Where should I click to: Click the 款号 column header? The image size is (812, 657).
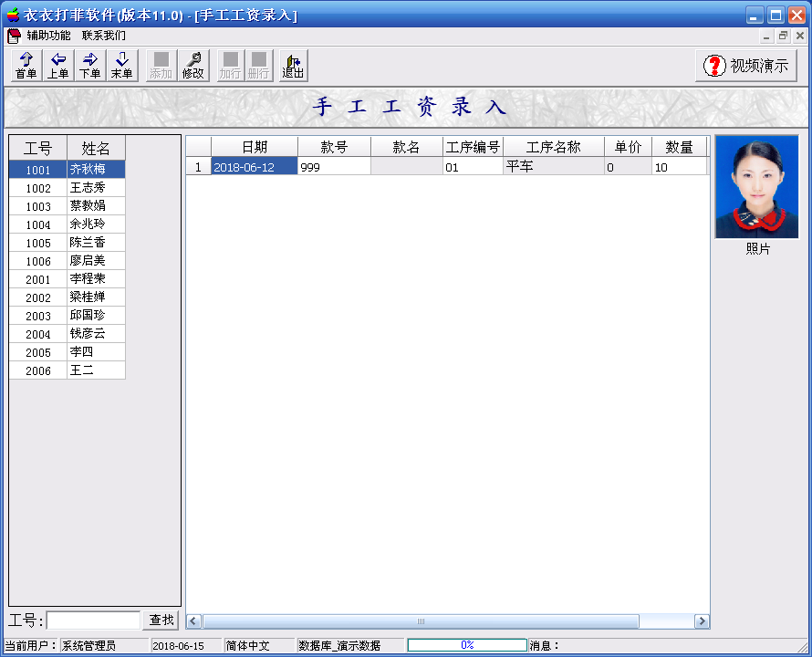point(334,147)
